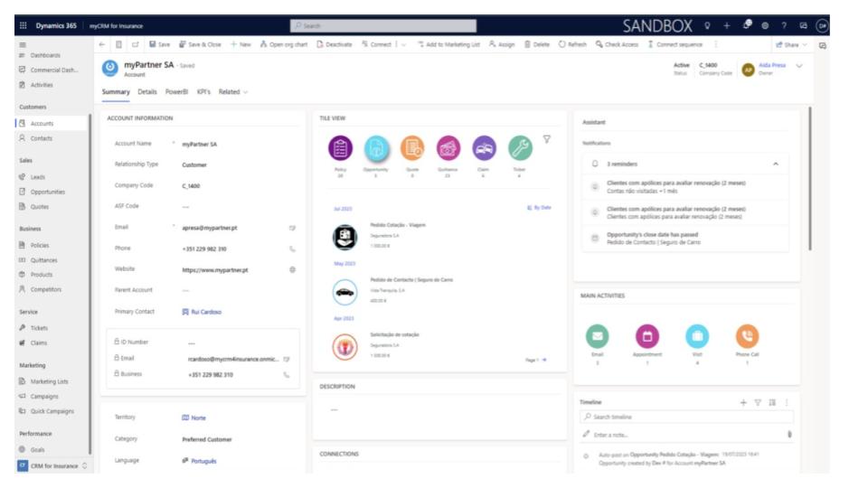Click New in the command bar
Image resolution: width=868 pixels, height=488 pixels.
point(241,44)
